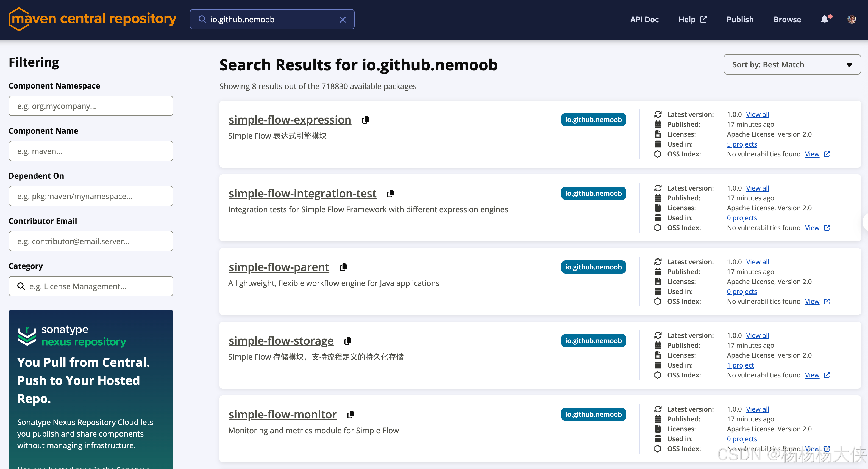The width and height of the screenshot is (868, 469).
Task: Click io.github.nemoob badge on simple-flow-monitor
Action: [593, 414]
